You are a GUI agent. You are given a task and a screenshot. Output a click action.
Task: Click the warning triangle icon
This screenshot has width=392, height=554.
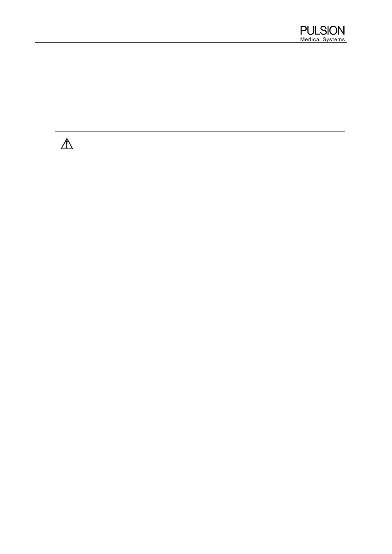tap(67, 144)
